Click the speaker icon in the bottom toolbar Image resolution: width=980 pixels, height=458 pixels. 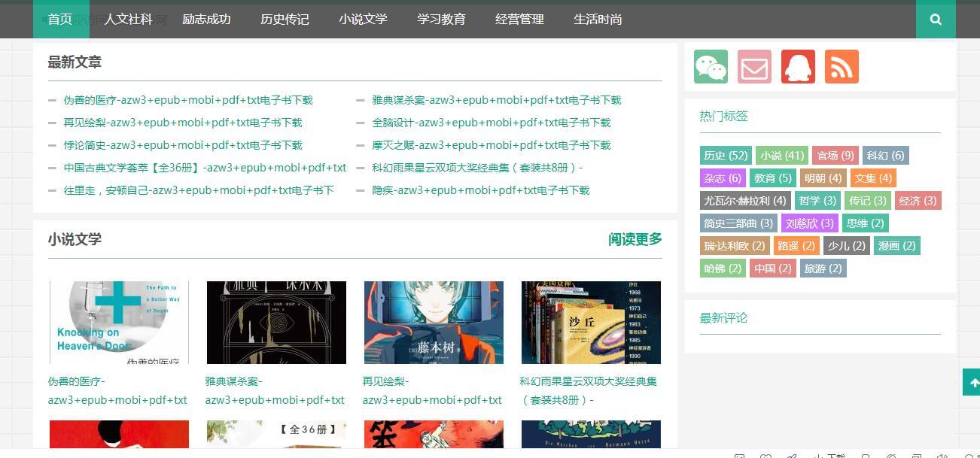point(941,455)
